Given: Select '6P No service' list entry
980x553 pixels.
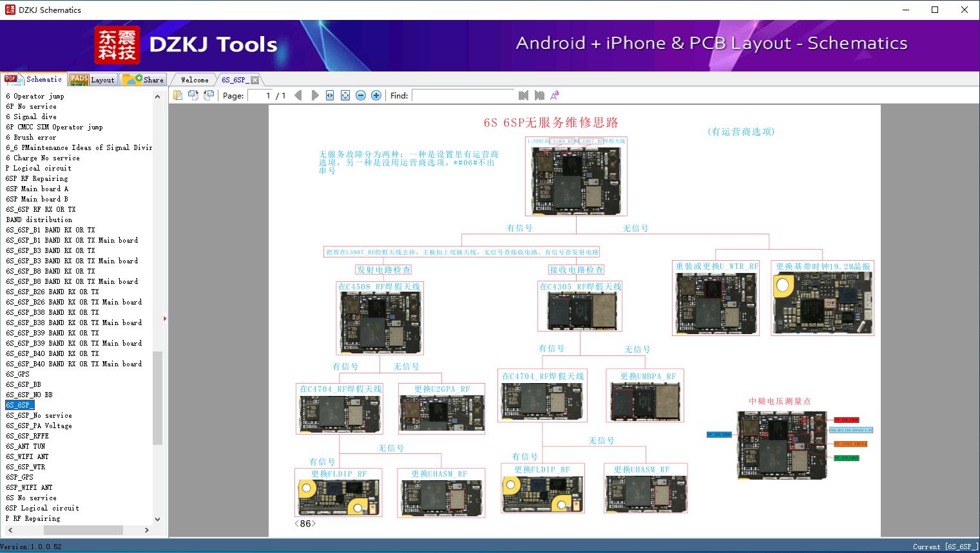Looking at the screenshot, I should (x=31, y=106).
